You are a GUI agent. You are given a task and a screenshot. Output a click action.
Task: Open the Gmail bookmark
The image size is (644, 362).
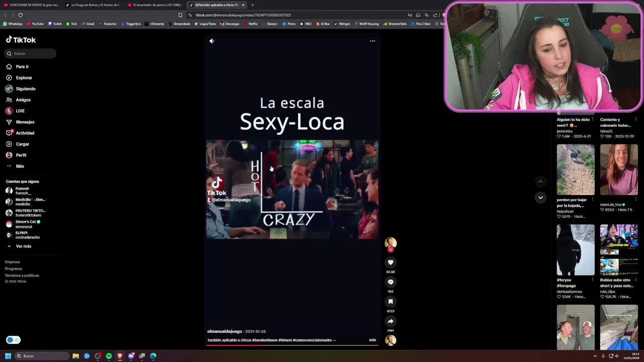click(88, 24)
